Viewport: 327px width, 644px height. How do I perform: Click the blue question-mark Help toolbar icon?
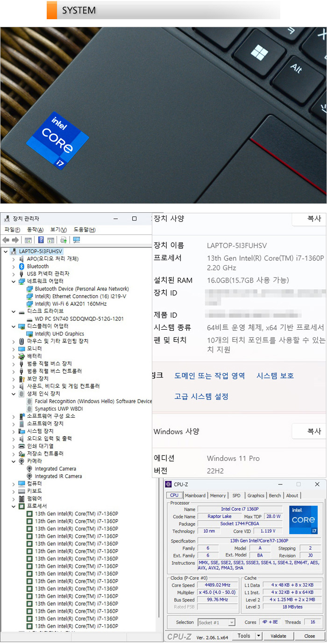[41, 240]
